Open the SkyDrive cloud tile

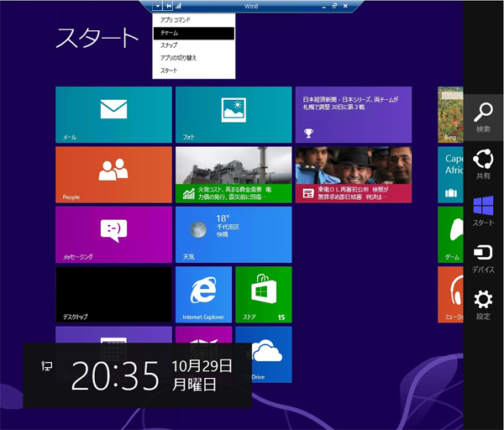click(271, 354)
